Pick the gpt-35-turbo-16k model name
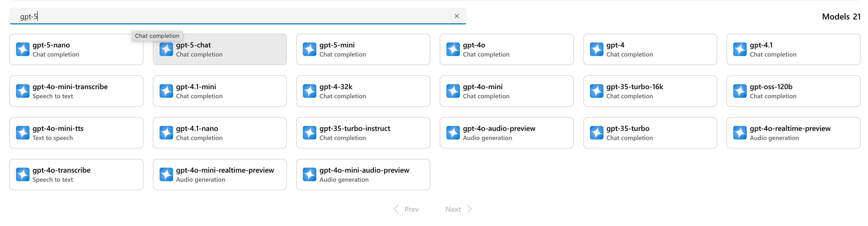This screenshot has height=226, width=868. click(634, 87)
